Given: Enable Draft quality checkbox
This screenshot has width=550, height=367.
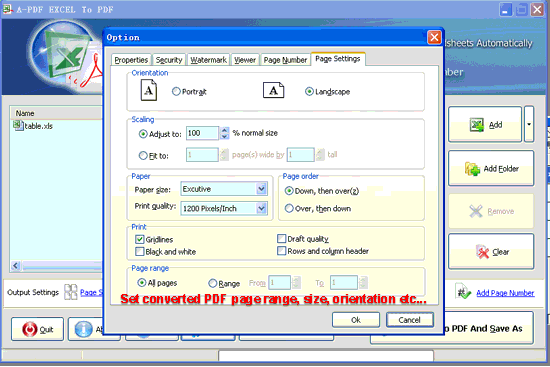Looking at the screenshot, I should tap(281, 239).
